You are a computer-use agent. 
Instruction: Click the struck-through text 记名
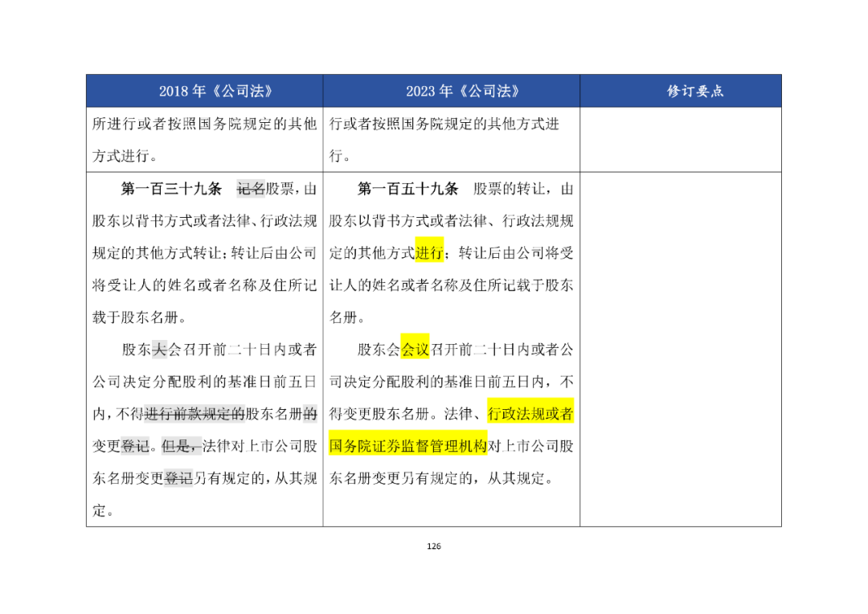(x=251, y=189)
